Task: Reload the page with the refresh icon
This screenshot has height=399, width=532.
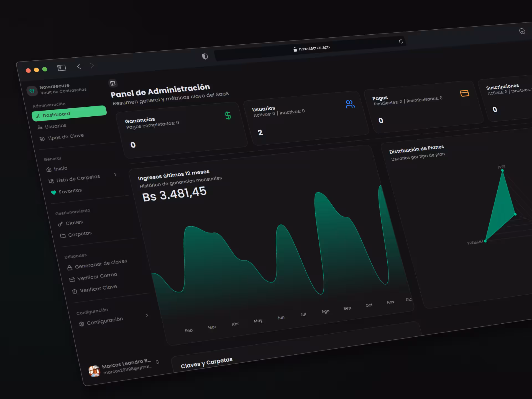Action: tap(401, 41)
